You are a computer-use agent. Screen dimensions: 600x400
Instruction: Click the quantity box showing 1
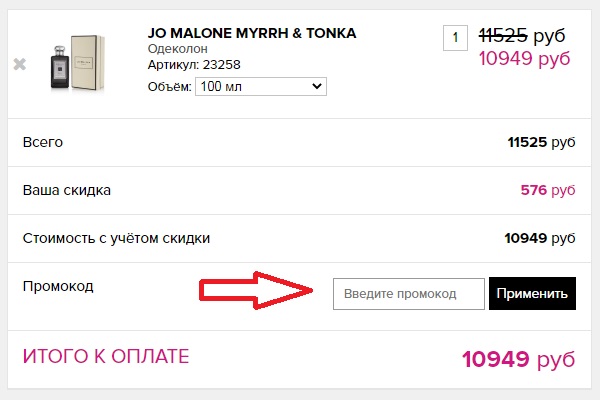(455, 38)
